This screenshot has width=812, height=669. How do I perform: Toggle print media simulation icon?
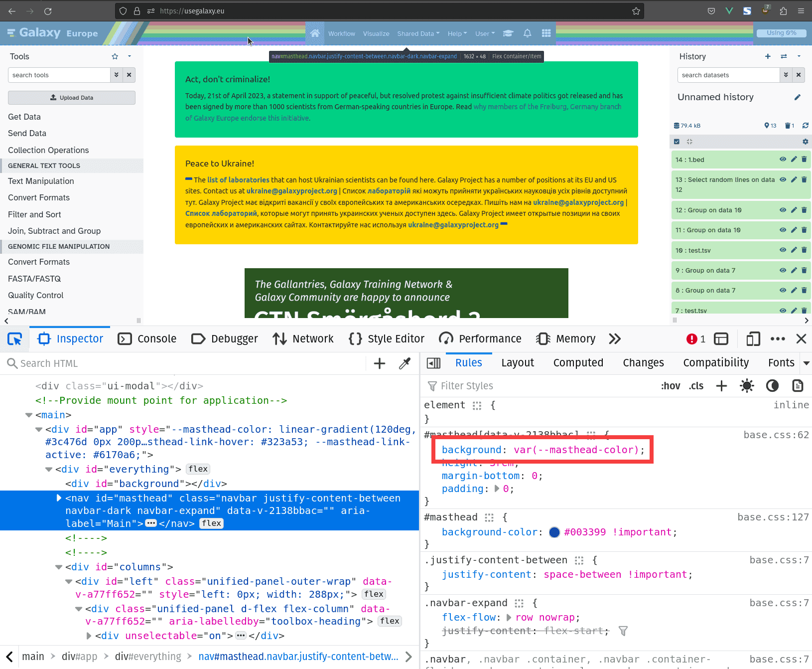click(x=798, y=386)
